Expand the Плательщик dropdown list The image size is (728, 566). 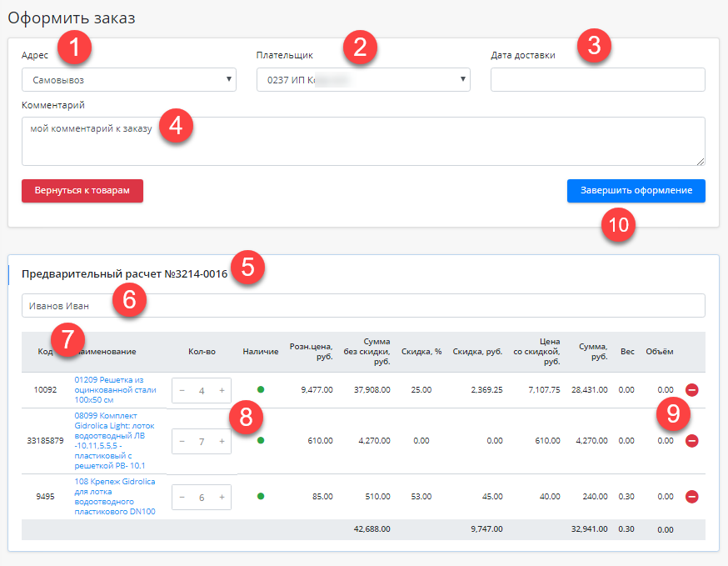363,80
